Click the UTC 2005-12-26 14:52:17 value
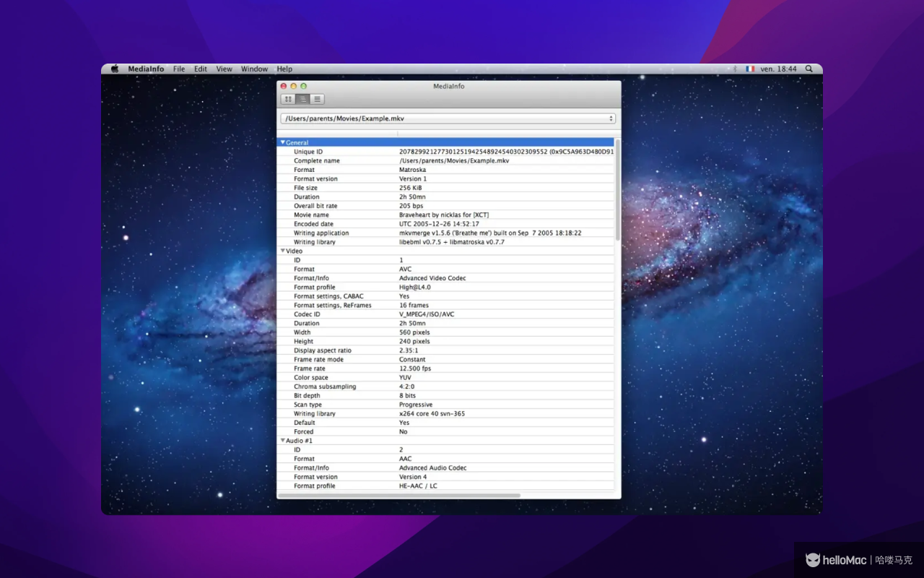The height and width of the screenshot is (578, 924). coord(439,224)
